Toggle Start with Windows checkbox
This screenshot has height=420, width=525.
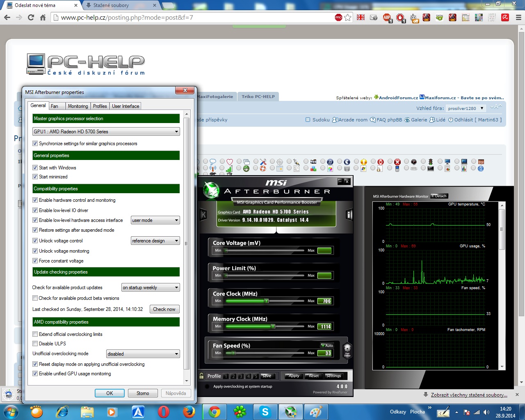pyautogui.click(x=35, y=168)
